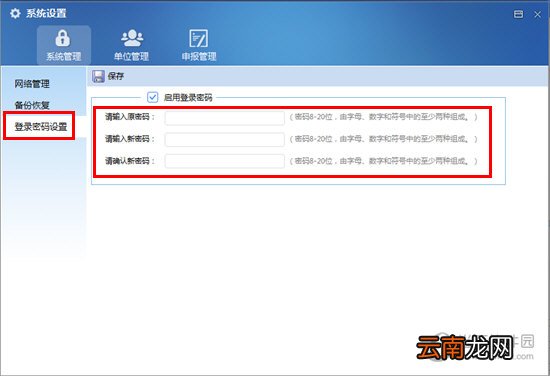Click the window menu icon beside close
Image resolution: width=550 pixels, height=376 pixels.
(x=518, y=14)
